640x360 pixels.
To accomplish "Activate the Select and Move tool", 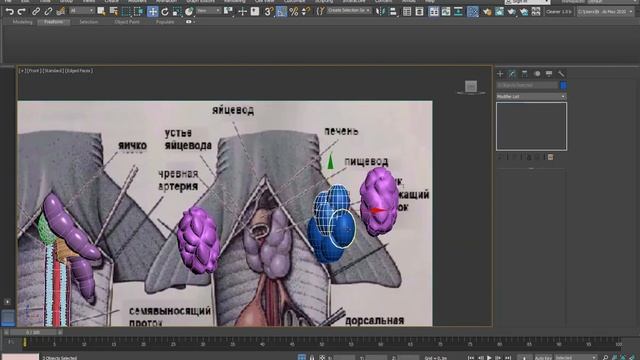I will click(152, 11).
